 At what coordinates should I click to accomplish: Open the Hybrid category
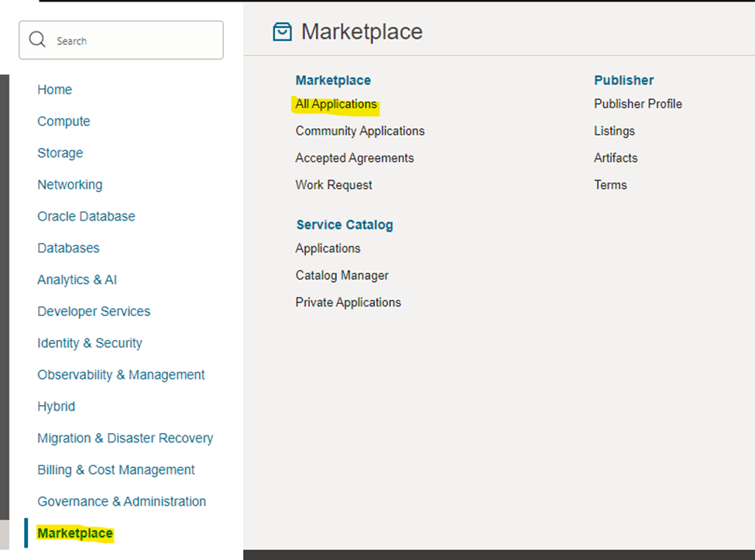pyautogui.click(x=56, y=407)
